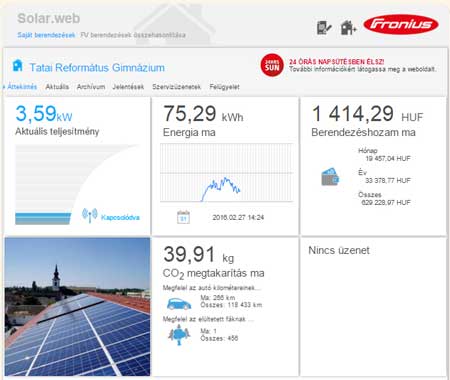This screenshot has width=450, height=380.
Task: Go to the Felügyelet tab
Action: pos(224,87)
